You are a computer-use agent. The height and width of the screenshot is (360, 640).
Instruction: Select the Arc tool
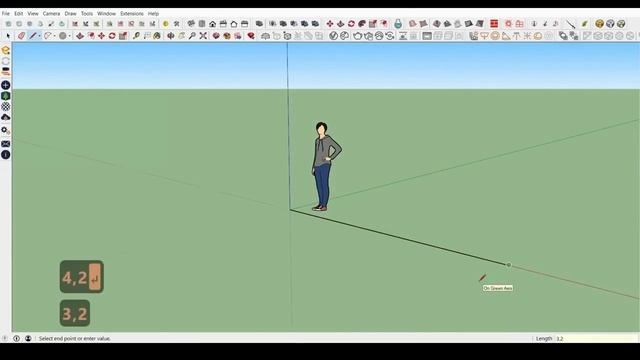(48, 36)
